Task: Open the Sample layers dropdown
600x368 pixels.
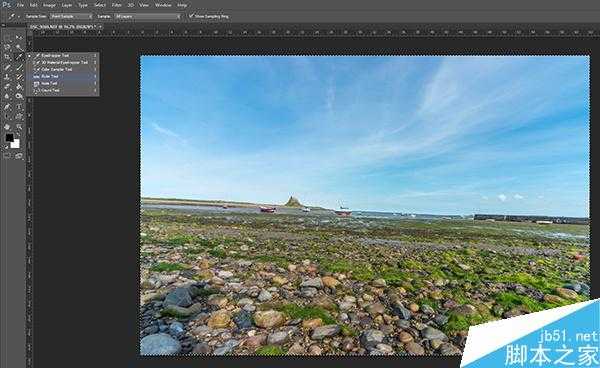Action: click(x=148, y=16)
